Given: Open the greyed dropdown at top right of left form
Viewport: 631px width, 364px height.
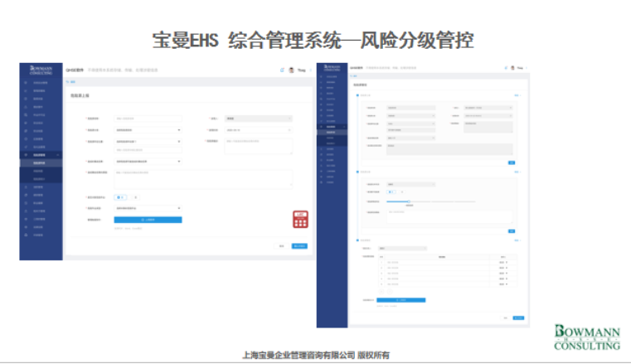Looking at the screenshot, I should pos(259,119).
